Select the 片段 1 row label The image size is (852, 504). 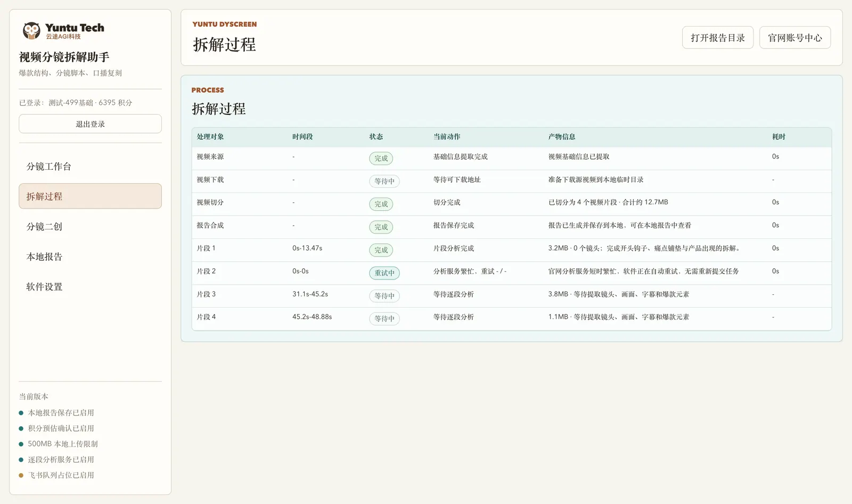(206, 248)
